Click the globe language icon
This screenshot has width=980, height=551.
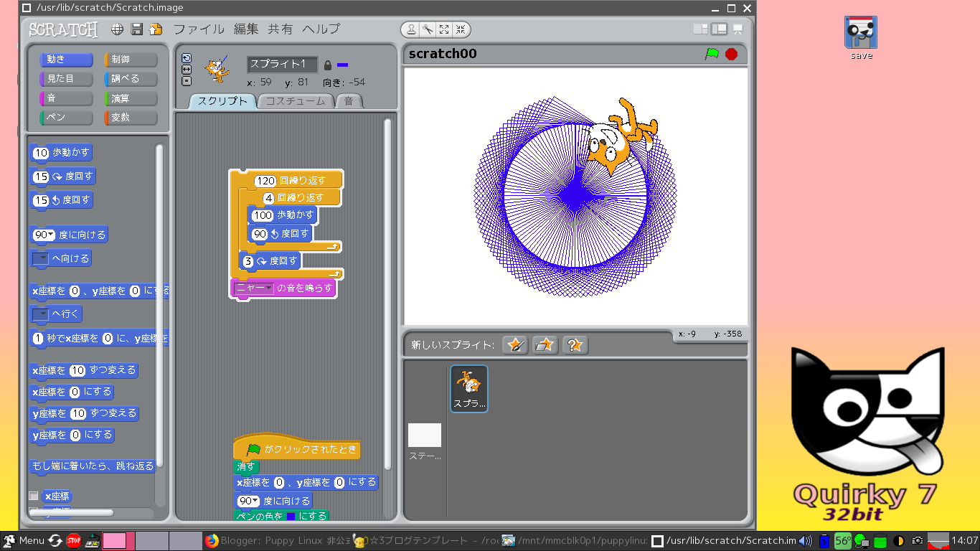(118, 29)
